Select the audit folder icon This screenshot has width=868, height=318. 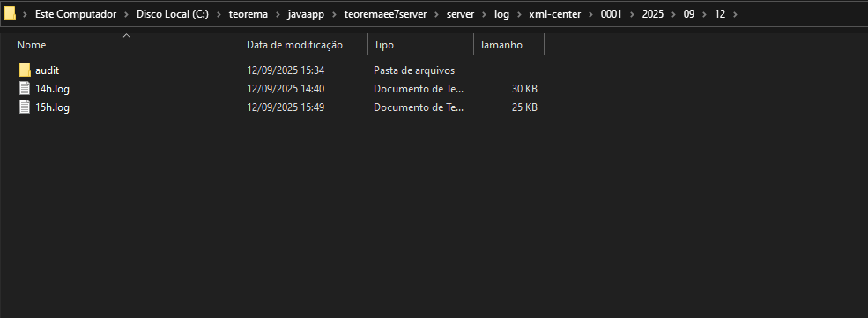(x=25, y=70)
